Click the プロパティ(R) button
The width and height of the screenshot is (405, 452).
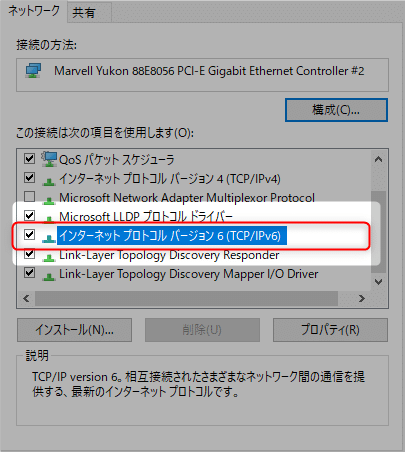point(330,330)
